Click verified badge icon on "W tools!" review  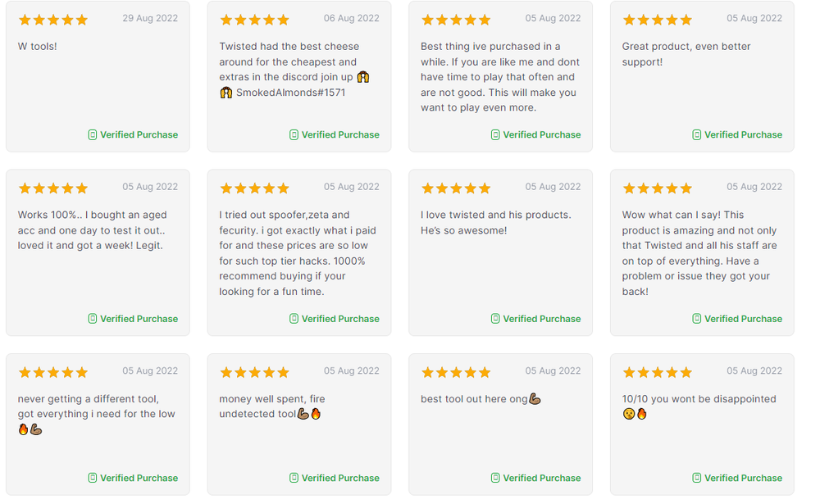(x=93, y=135)
